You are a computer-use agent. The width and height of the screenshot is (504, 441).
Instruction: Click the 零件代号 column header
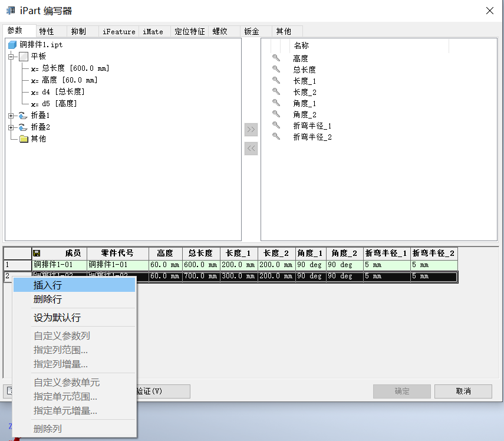pos(118,254)
